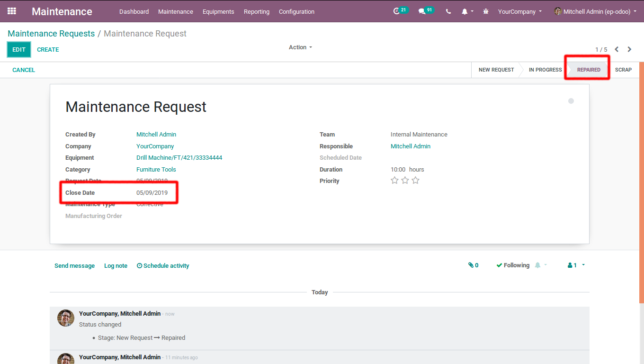Viewport: 644px width, 364px height.
Task: Set stage to Scrap
Action: 623,70
